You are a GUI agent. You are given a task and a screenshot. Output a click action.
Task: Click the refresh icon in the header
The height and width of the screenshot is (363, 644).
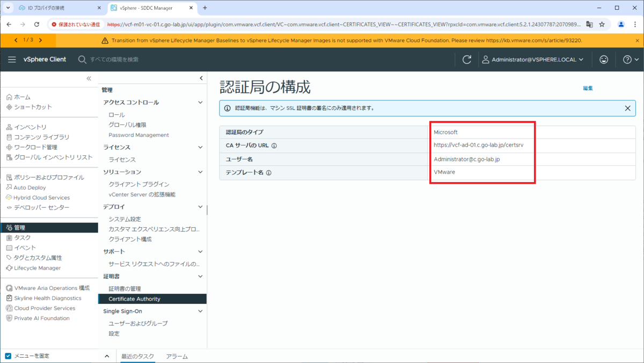pos(467,60)
